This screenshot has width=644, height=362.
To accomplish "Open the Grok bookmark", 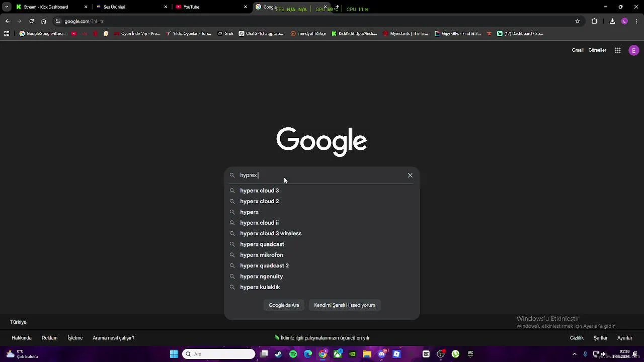I will [225, 34].
